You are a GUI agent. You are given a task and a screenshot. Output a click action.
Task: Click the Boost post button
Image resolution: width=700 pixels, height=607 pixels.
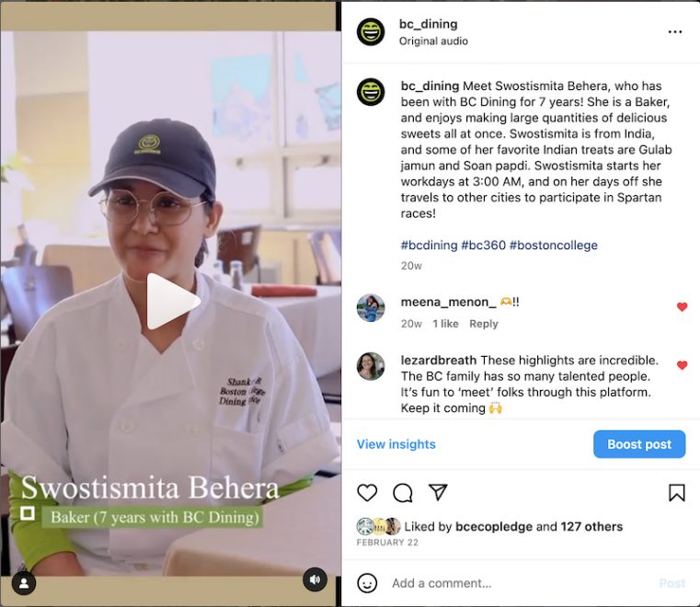[x=639, y=444]
